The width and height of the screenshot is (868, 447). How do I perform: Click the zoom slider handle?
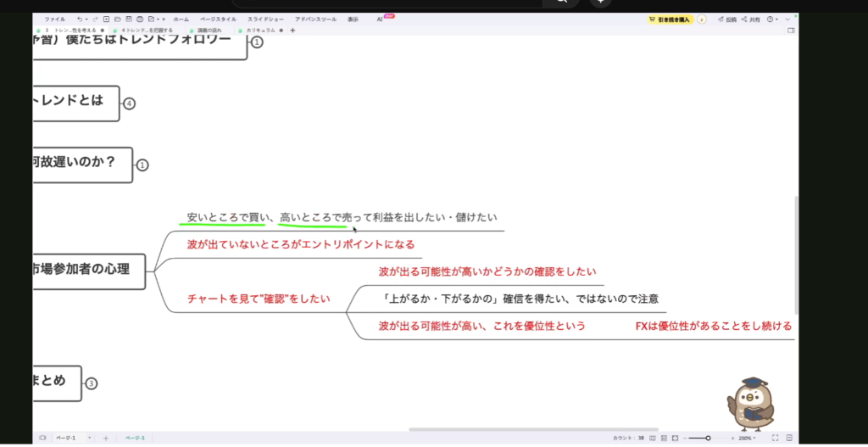click(708, 439)
